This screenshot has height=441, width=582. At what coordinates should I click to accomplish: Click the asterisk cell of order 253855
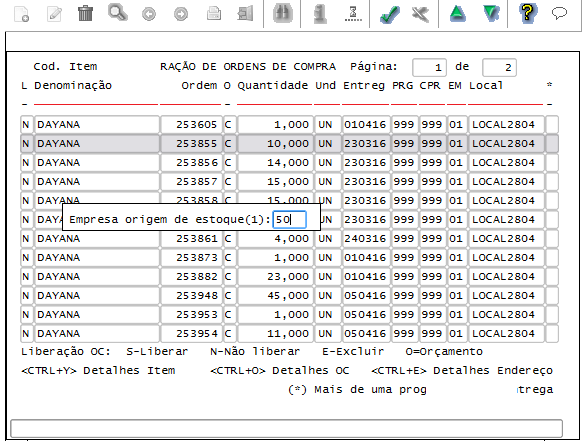point(552,143)
